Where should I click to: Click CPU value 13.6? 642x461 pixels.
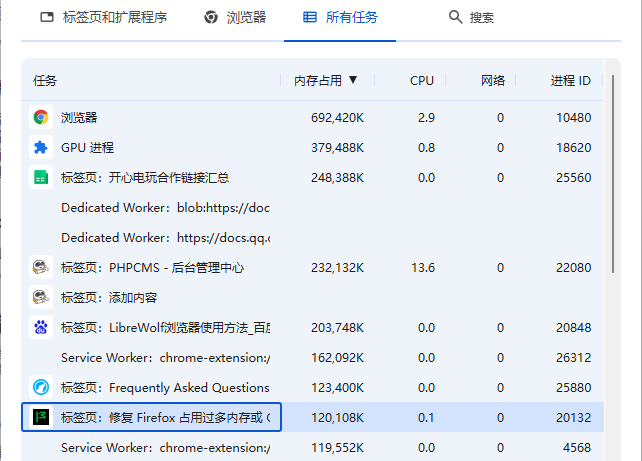click(423, 268)
